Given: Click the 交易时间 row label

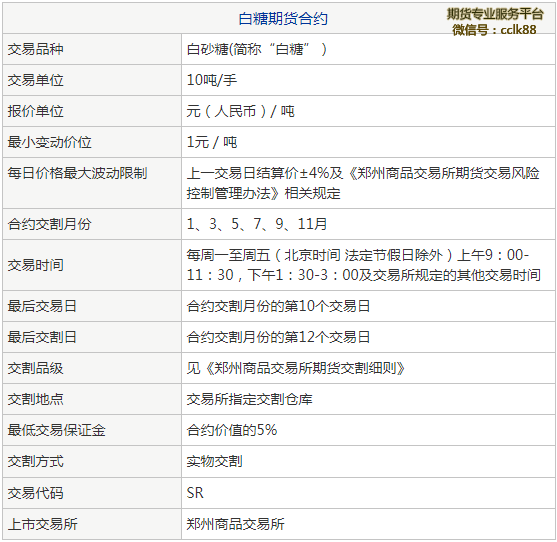Looking at the screenshot, I should pos(36,265).
